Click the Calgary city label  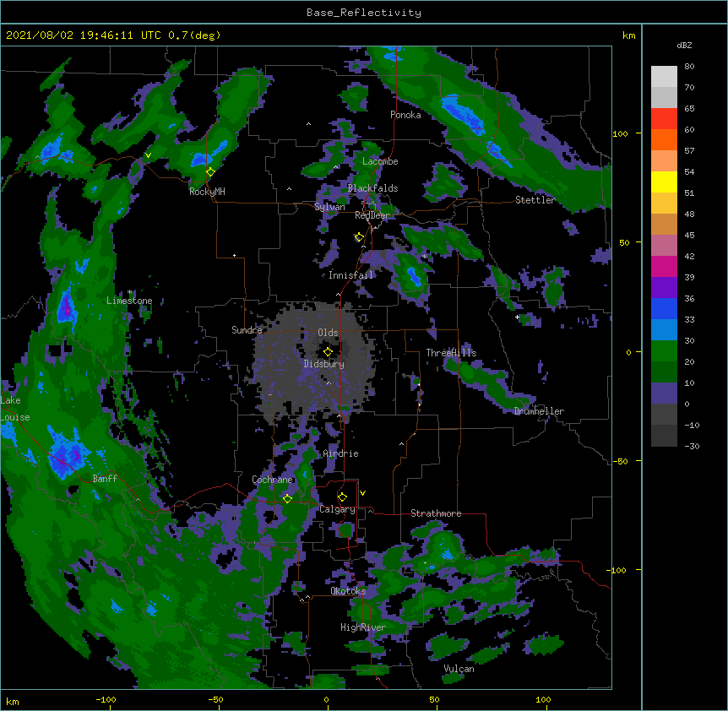(337, 509)
